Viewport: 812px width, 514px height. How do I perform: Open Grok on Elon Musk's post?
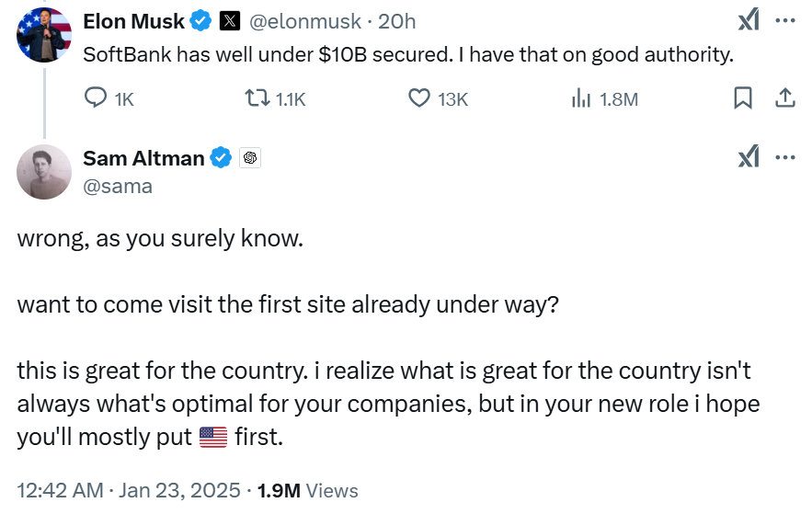[x=749, y=21]
